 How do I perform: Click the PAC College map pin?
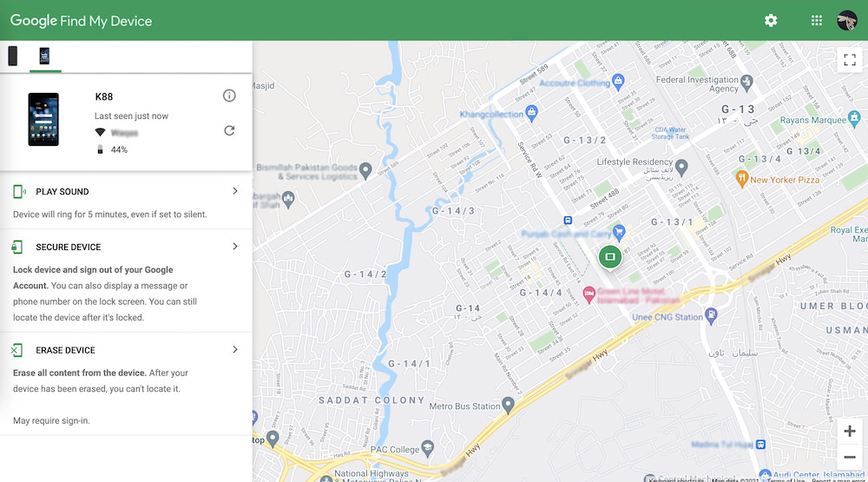point(427,447)
